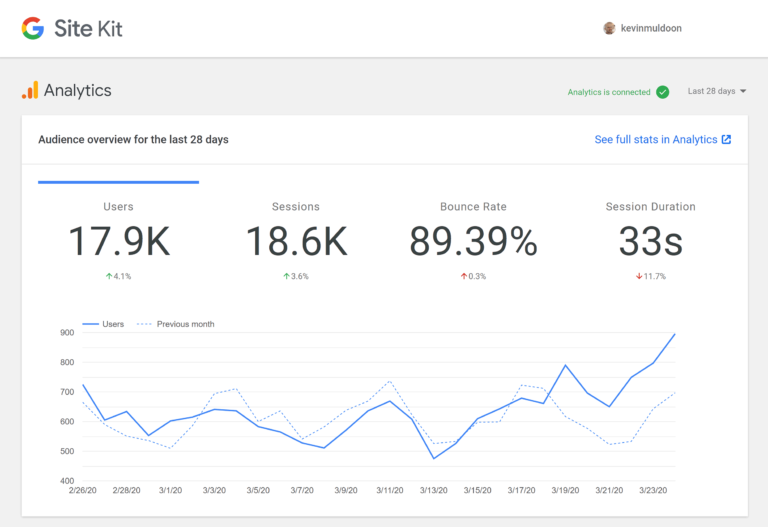
Task: Open the Last 28 days dropdown
Action: pos(717,91)
